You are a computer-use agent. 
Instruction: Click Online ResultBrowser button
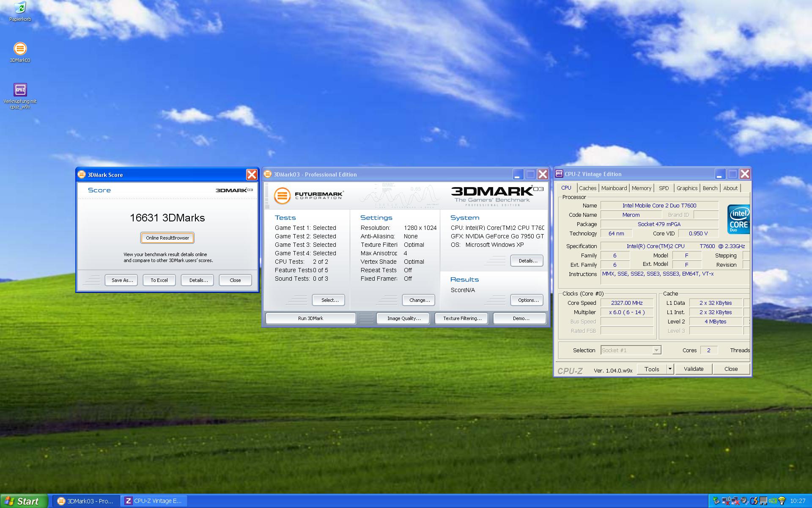(x=167, y=238)
